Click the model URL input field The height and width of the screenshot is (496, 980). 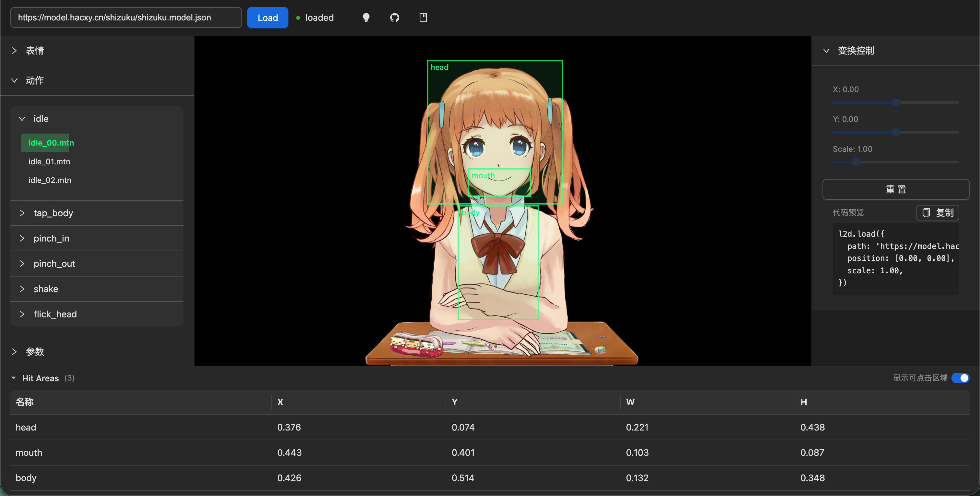click(125, 18)
